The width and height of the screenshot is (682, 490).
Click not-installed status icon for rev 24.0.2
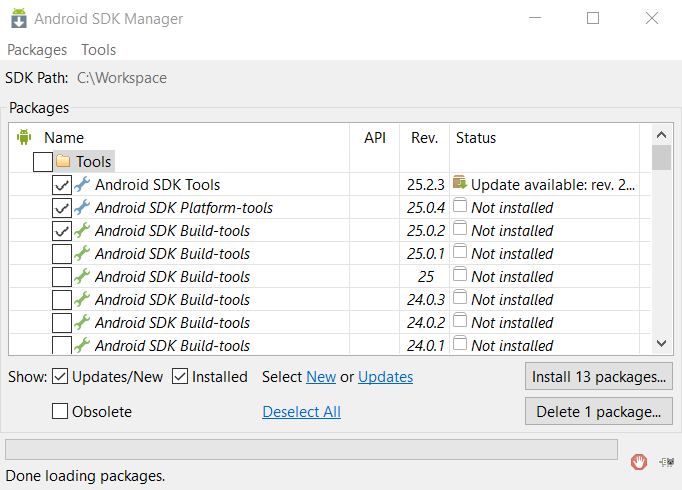coord(460,320)
